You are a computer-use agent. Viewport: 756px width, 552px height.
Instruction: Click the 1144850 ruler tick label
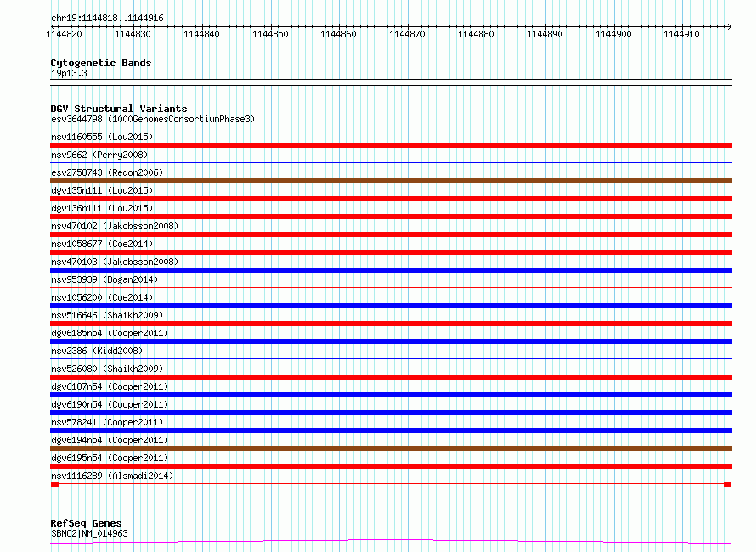point(270,34)
